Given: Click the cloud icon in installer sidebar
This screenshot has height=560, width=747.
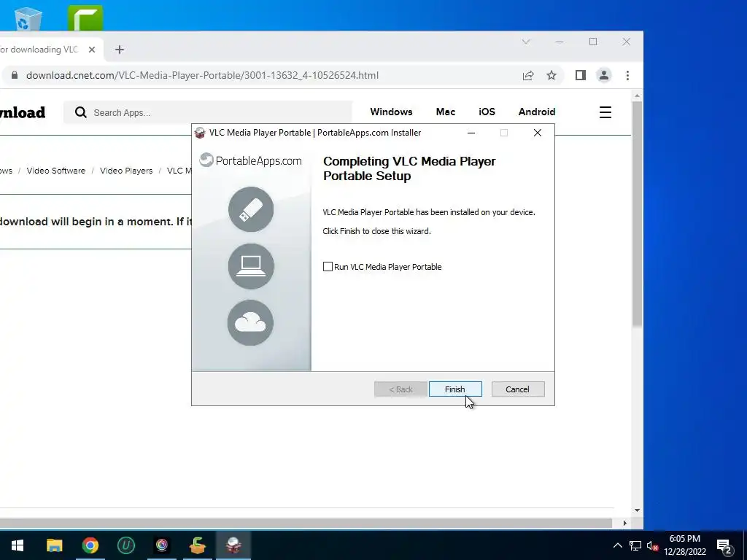Looking at the screenshot, I should click(251, 322).
